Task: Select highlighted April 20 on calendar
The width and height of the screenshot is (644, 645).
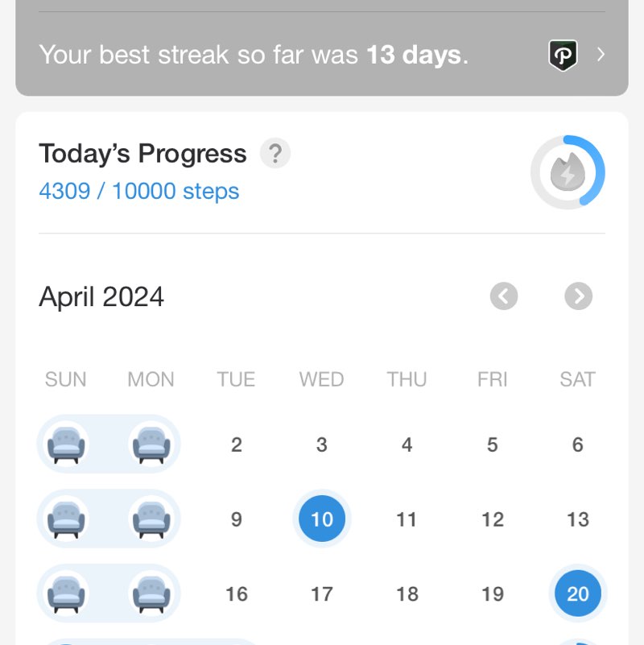Action: point(578,594)
